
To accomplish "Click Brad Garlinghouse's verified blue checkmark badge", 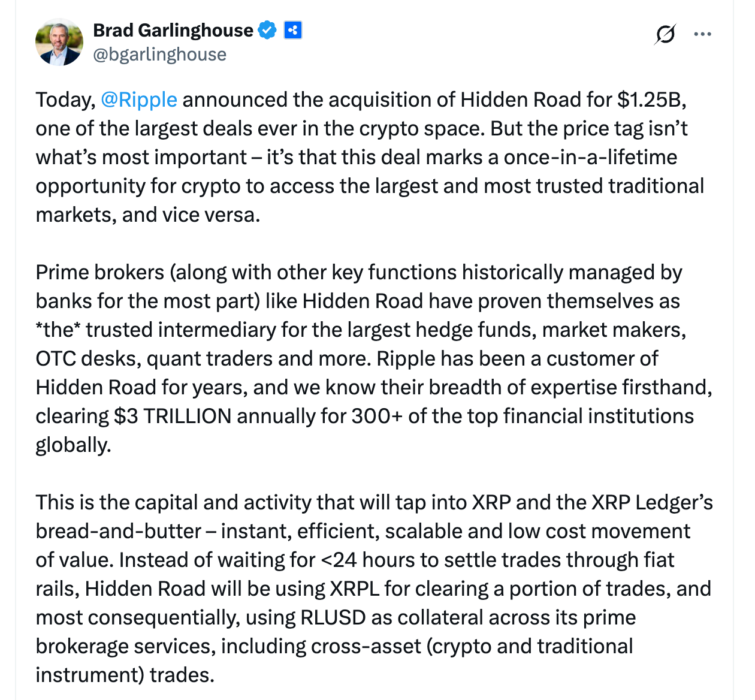I will (267, 29).
